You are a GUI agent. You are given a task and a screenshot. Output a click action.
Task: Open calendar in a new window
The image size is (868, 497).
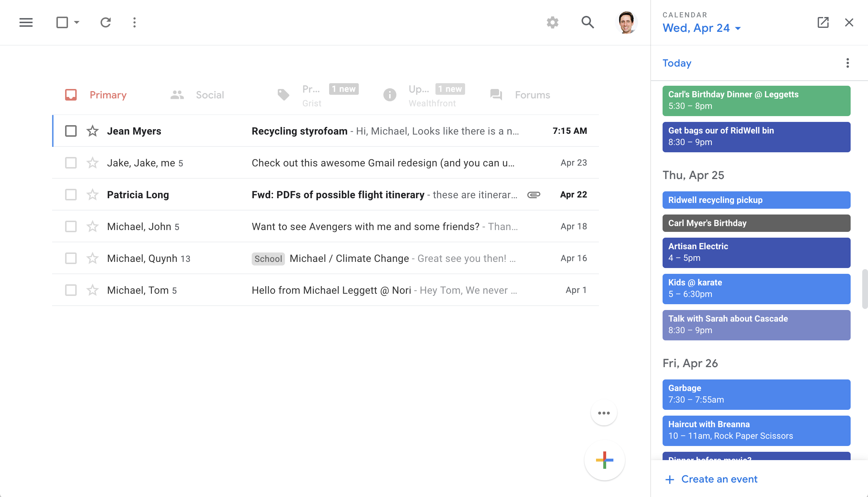coord(823,22)
